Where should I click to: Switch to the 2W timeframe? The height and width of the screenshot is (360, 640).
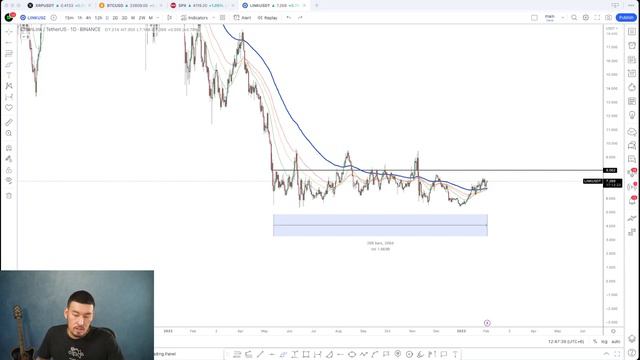pos(142,18)
